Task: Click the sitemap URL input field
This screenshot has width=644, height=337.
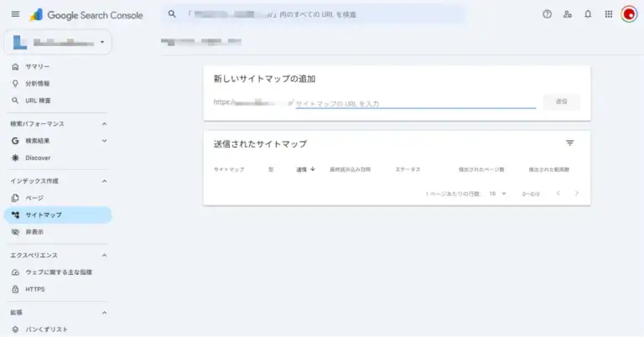Action: pyautogui.click(x=416, y=103)
